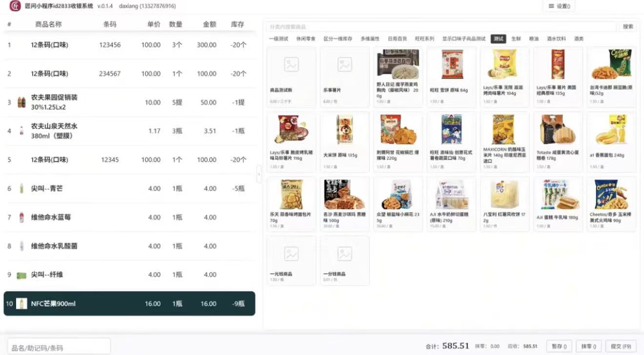Image resolution: width=644 pixels, height=355 pixels.
Task: Click the 尖叫--青芒 bottle icon in cart
Action: pyautogui.click(x=21, y=189)
